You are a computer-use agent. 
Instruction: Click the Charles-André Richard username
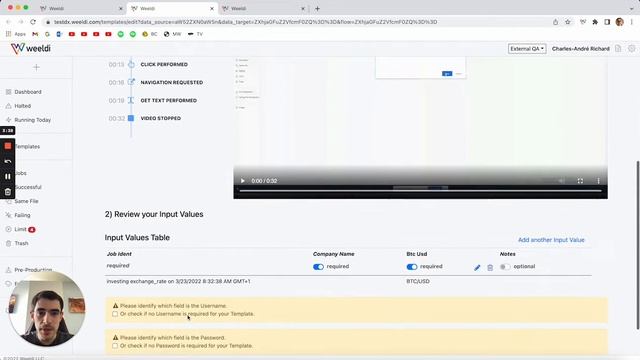click(580, 49)
